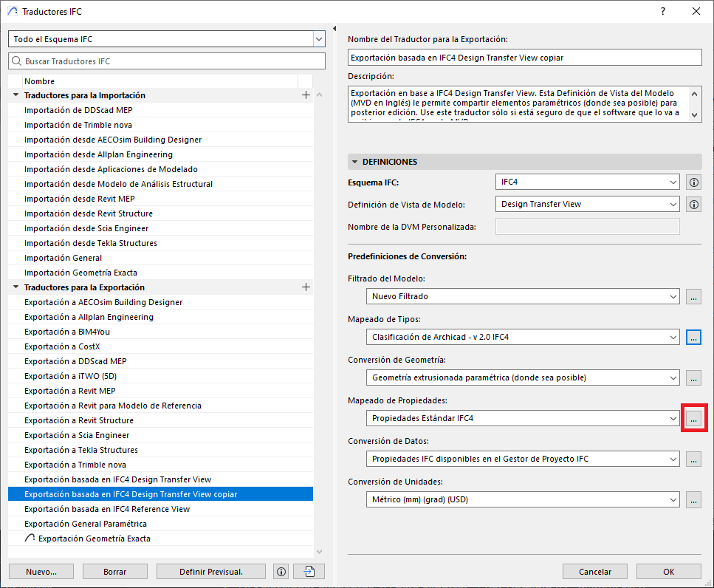Viewport: 714px width, 588px height.
Task: Click the Buscar Traductores IFC search field
Action: 167,61
